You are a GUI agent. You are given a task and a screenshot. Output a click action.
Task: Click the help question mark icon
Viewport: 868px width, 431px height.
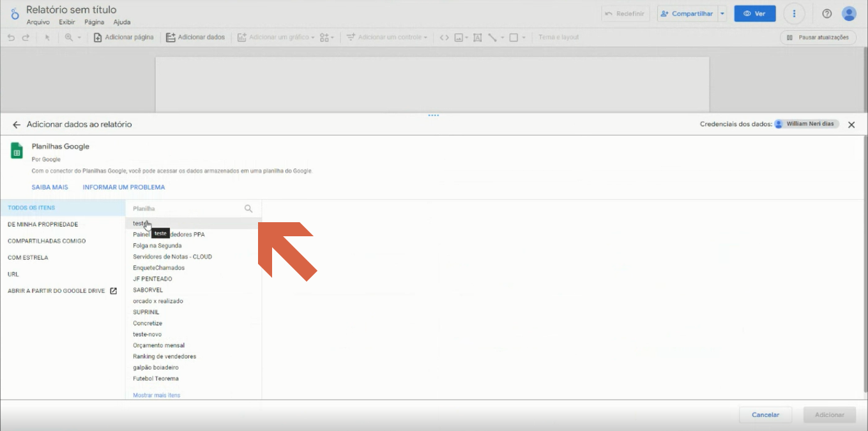tap(827, 13)
